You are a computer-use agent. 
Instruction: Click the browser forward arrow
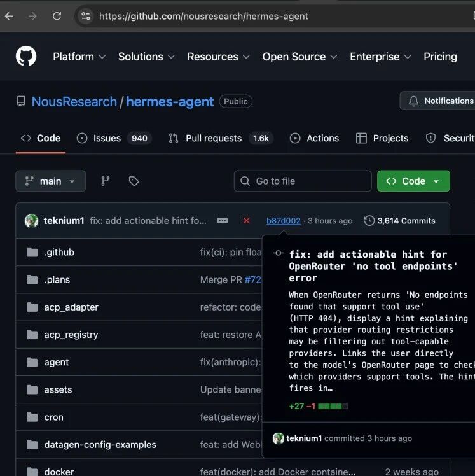click(32, 16)
